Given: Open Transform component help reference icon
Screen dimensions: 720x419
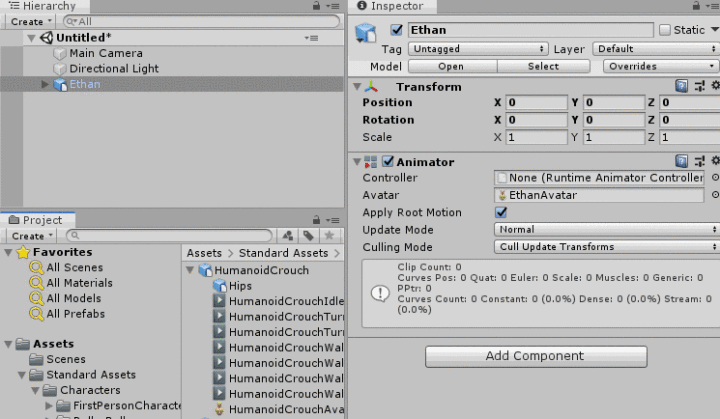Looking at the screenshot, I should 681,87.
